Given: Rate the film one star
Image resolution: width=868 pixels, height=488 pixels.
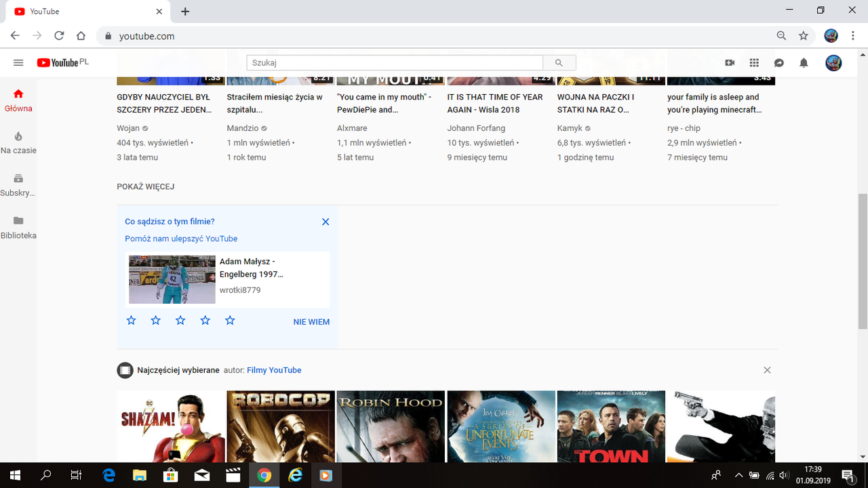Looking at the screenshot, I should coord(132,321).
